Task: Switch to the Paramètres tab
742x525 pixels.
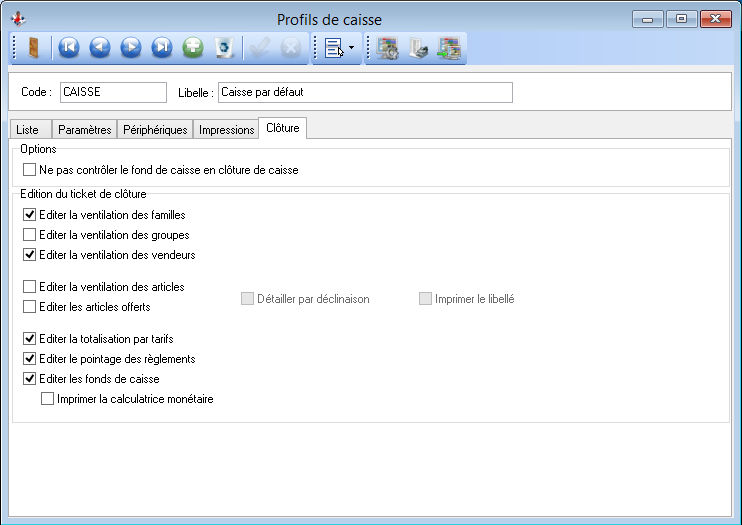Action: coord(84,130)
